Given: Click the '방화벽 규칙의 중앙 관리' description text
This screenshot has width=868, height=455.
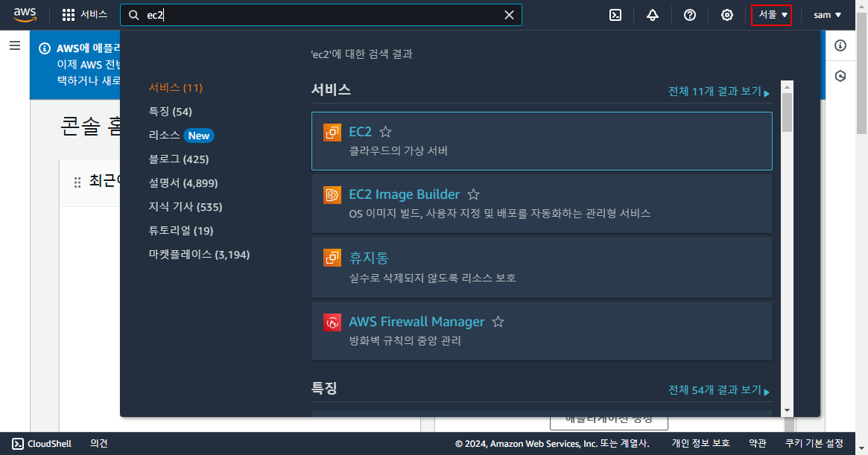Looking at the screenshot, I should tap(405, 340).
